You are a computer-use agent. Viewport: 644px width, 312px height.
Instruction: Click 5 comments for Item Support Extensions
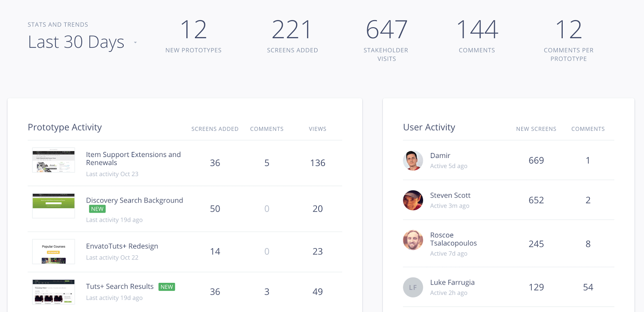(267, 163)
